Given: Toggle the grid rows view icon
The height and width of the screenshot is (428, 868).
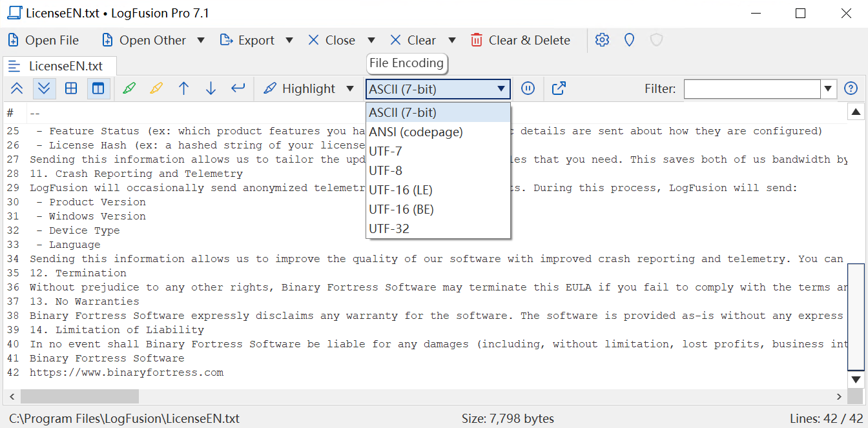Looking at the screenshot, I should [x=71, y=88].
